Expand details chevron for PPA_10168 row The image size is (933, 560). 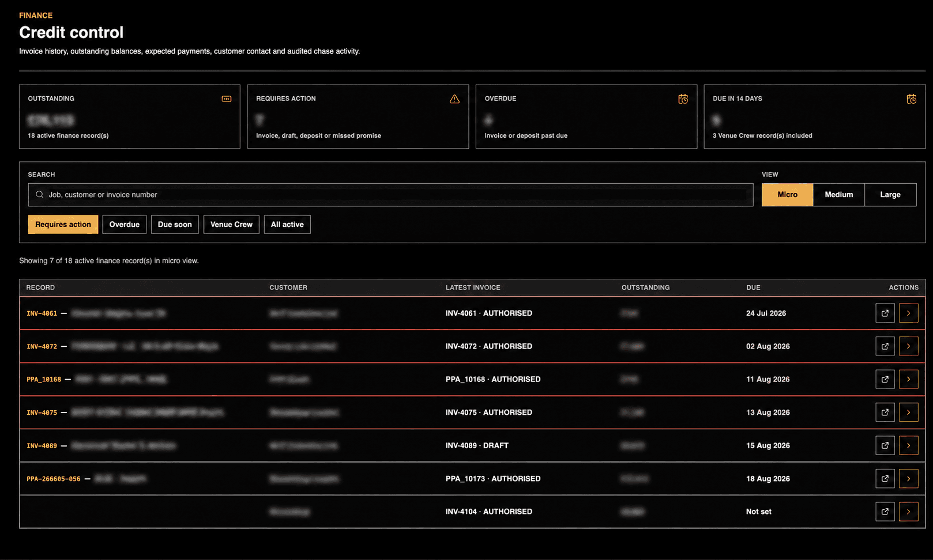(909, 379)
